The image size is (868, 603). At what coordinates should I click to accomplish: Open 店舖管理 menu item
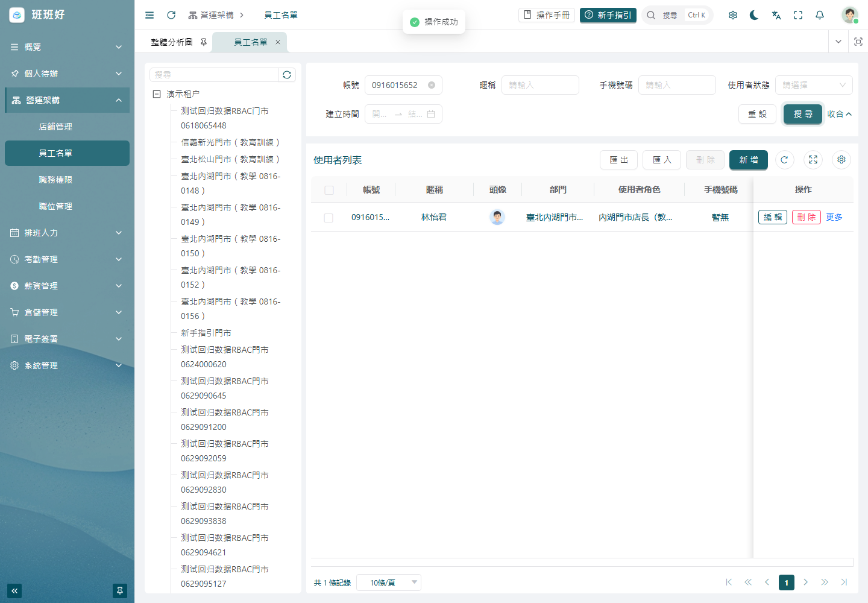67,127
